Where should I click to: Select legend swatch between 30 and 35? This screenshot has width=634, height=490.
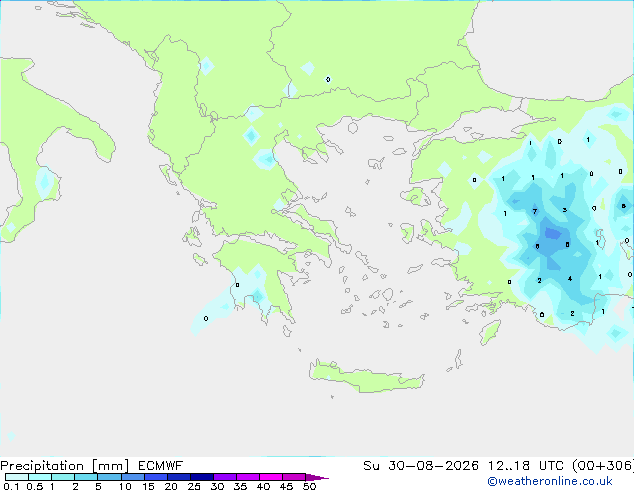tap(224, 477)
